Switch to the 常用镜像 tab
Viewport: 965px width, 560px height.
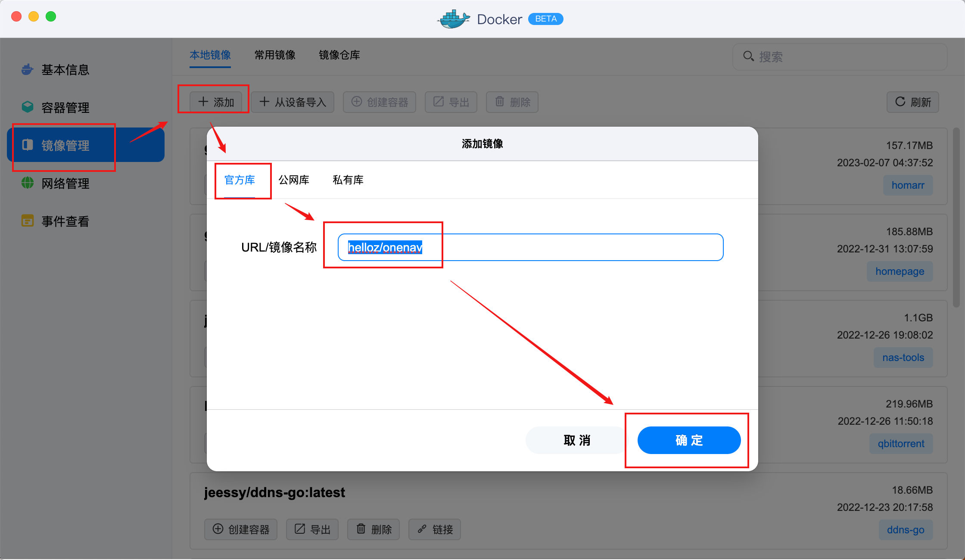(274, 55)
